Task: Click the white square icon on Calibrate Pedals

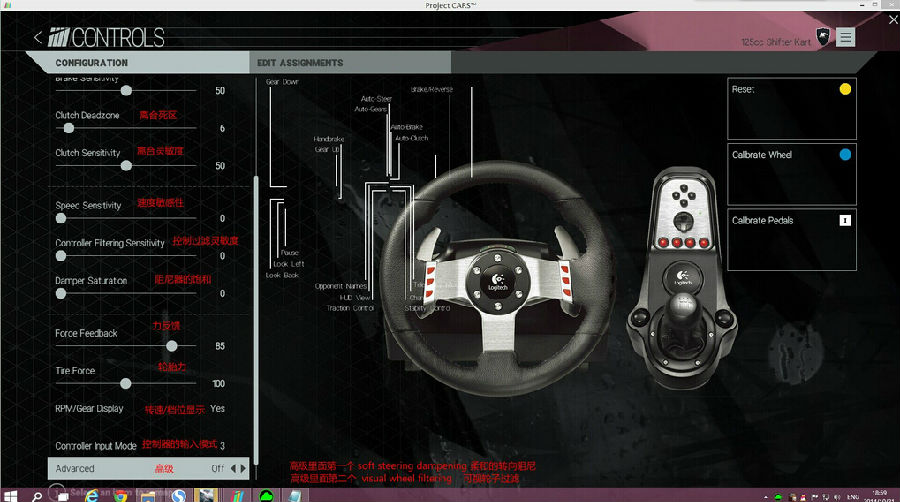Action: 845,220
